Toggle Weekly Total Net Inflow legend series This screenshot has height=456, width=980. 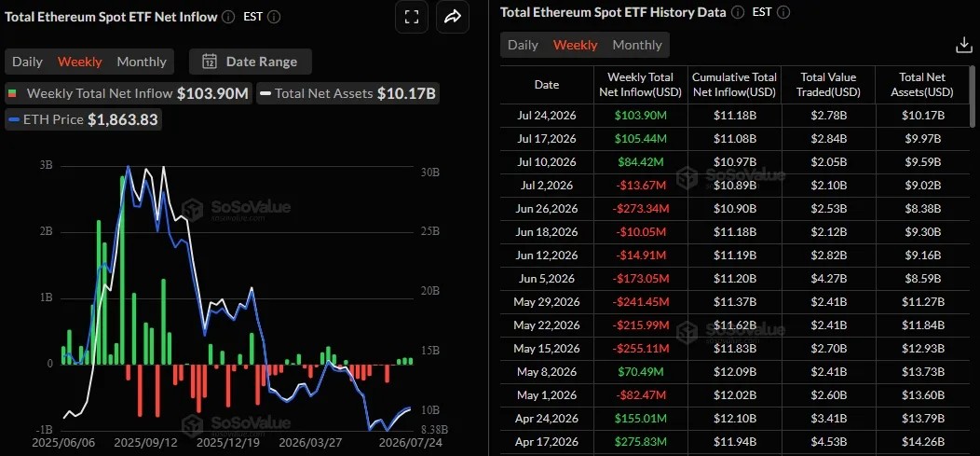(x=129, y=94)
